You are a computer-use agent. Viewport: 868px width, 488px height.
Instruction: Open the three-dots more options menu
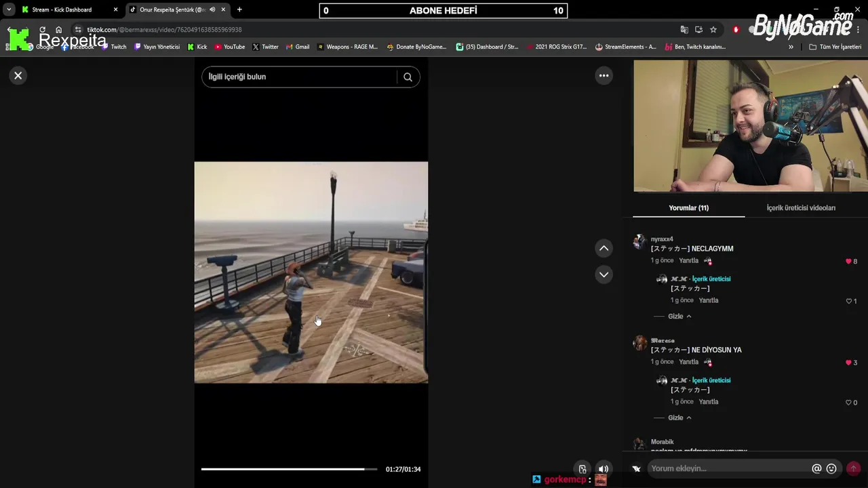coord(604,75)
